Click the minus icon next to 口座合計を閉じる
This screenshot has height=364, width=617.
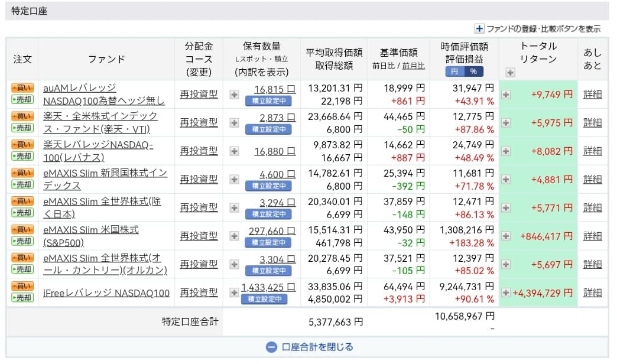(271, 347)
